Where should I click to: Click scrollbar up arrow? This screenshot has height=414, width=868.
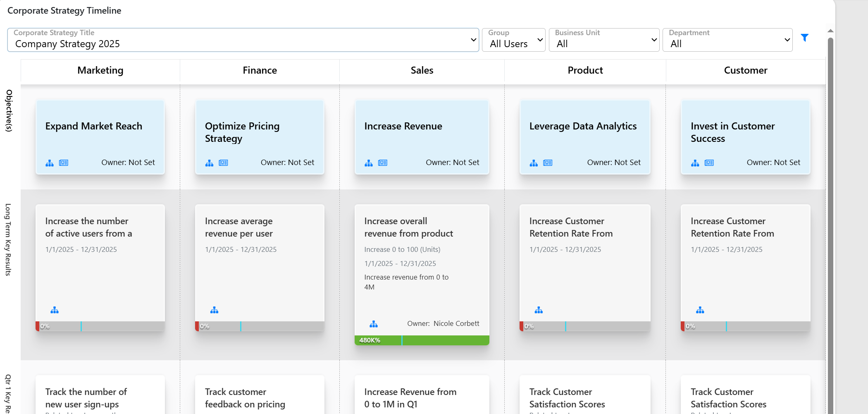pos(830,31)
